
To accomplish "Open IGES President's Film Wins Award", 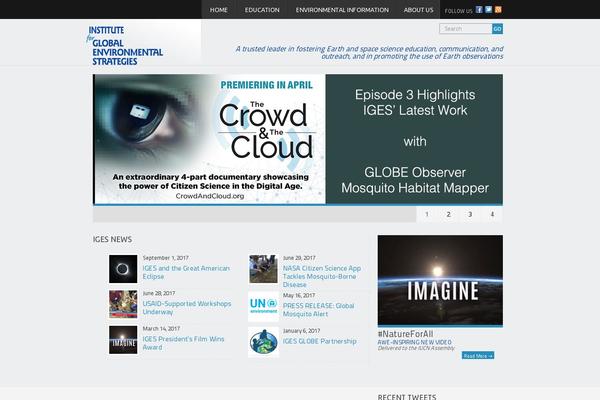I will 183,343.
